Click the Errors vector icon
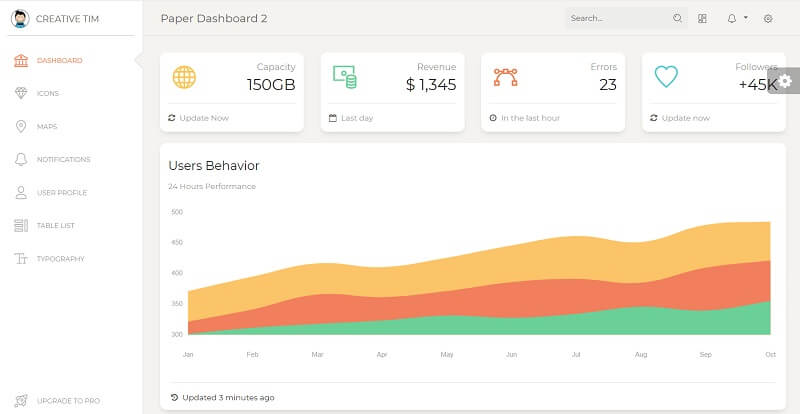This screenshot has width=800, height=414. 506,77
